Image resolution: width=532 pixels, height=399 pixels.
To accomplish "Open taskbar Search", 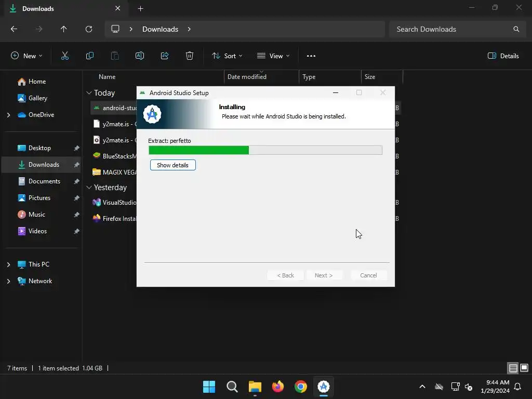I will coord(232,387).
